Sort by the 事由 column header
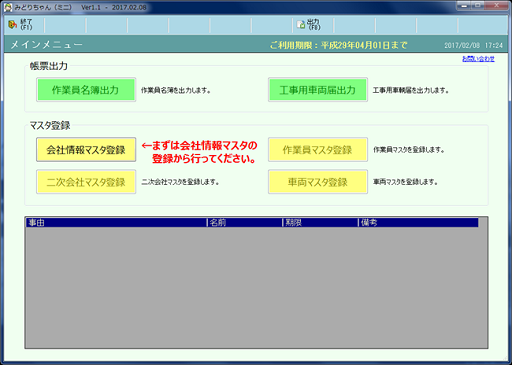 pyautogui.click(x=116, y=222)
